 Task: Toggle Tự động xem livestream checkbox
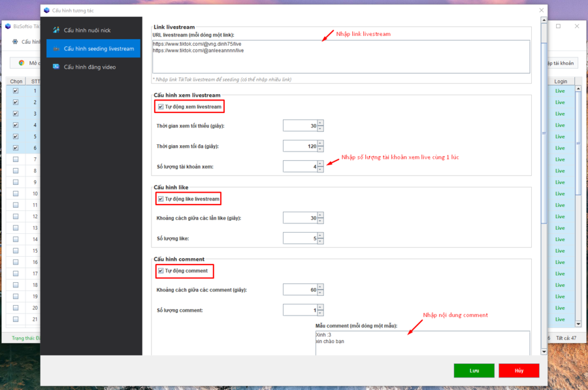pos(161,106)
